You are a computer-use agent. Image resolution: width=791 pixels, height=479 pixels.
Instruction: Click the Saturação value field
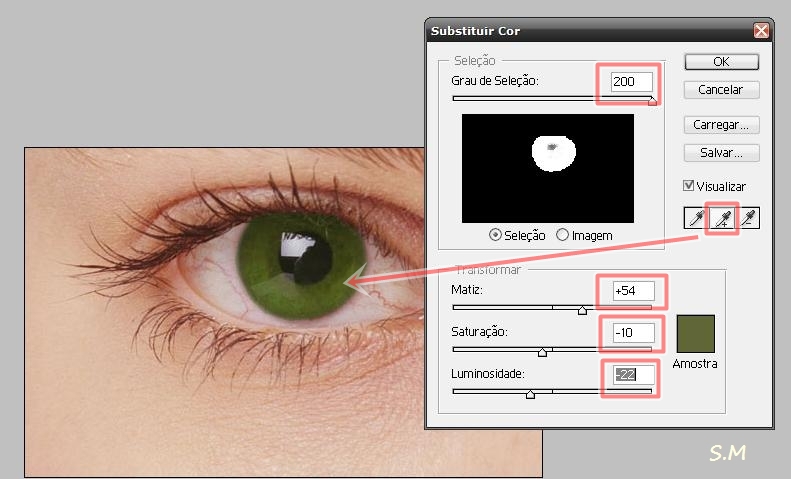click(631, 332)
